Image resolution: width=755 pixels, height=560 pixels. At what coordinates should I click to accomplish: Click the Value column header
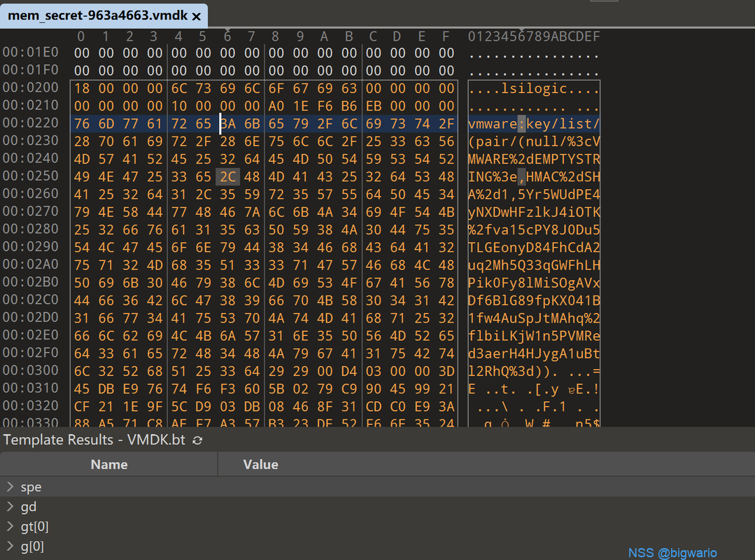click(260, 464)
